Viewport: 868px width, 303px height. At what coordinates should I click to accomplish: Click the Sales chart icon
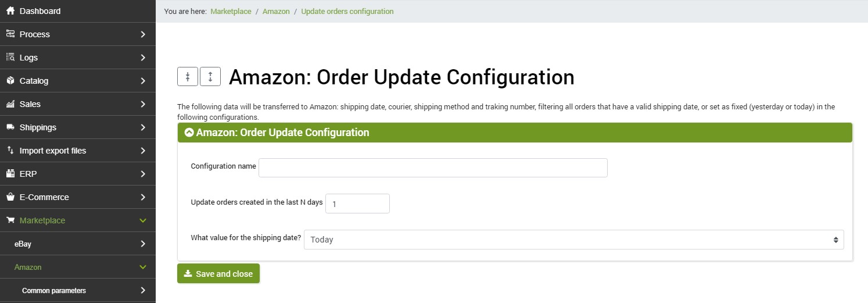[x=10, y=104]
